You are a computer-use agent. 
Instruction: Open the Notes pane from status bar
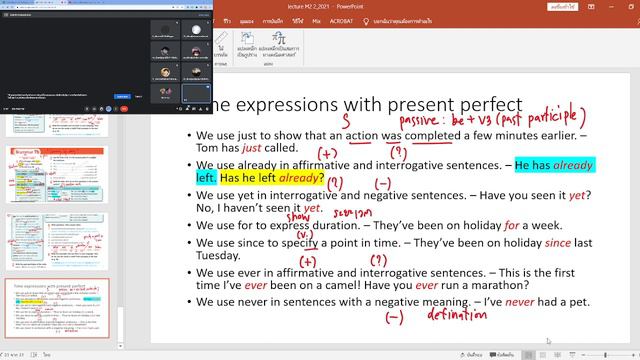pyautogui.click(x=471, y=355)
